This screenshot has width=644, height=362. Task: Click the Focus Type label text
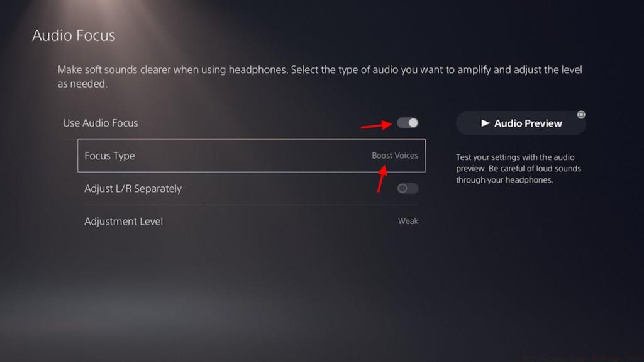coord(109,156)
